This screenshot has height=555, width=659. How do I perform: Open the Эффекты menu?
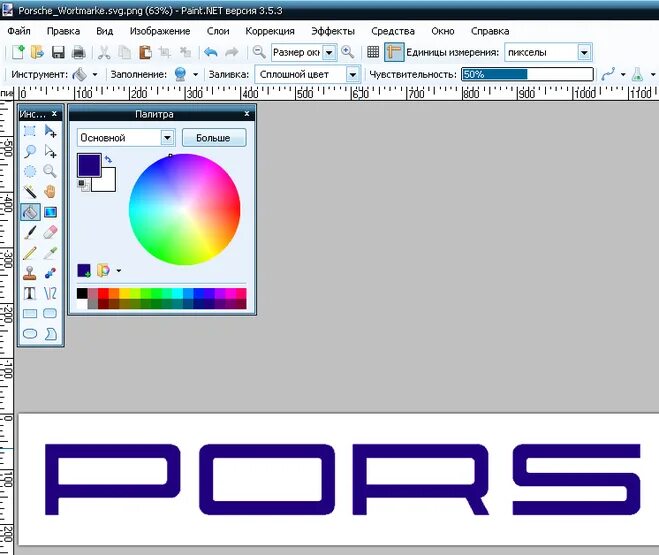coord(333,31)
